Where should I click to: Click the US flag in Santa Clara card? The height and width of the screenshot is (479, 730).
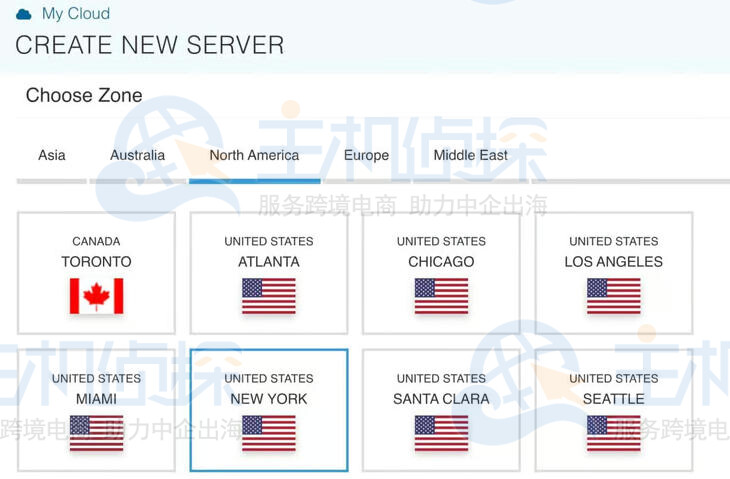[441, 433]
